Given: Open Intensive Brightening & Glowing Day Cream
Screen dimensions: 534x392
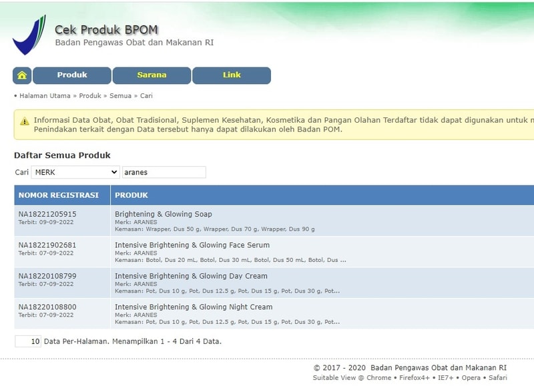Looking at the screenshot, I should coord(191,276).
